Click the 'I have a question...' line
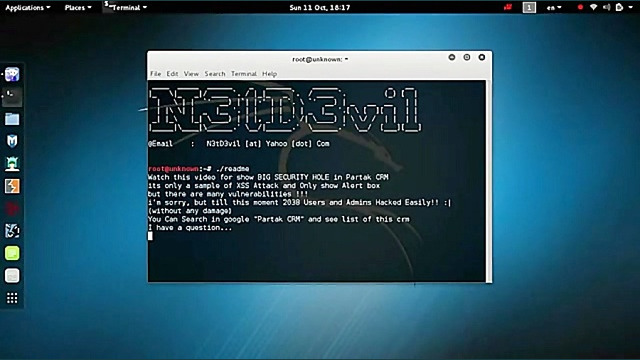The height and width of the screenshot is (360, 640). tap(190, 228)
